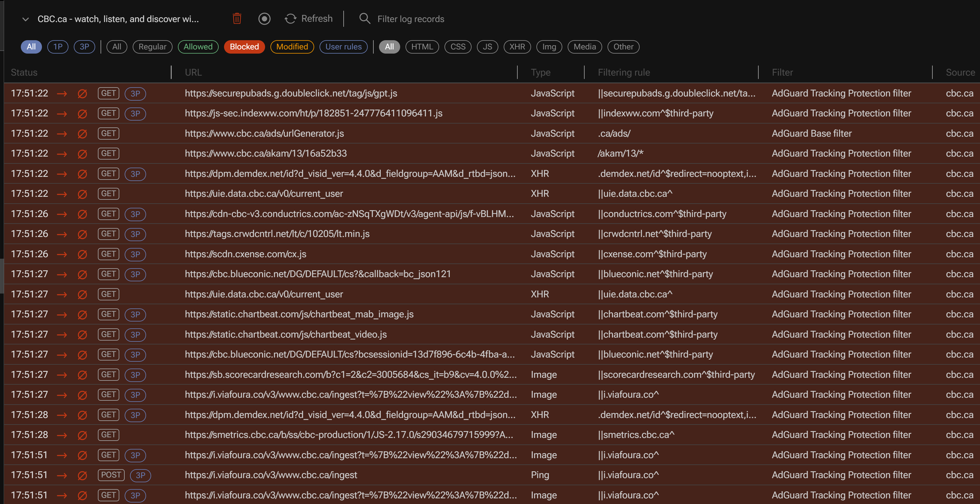Click 3P badge on indexww.com row
Image resolution: width=980 pixels, height=504 pixels.
135,114
